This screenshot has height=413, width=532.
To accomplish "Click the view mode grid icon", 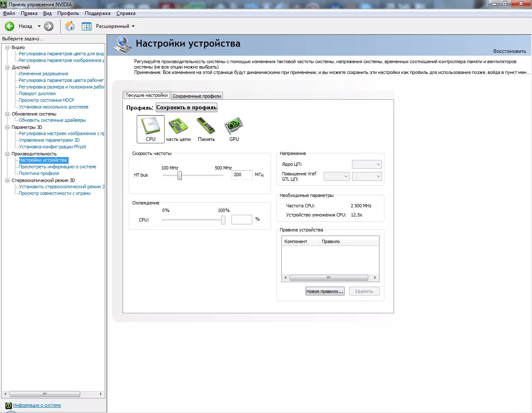I will 86,26.
